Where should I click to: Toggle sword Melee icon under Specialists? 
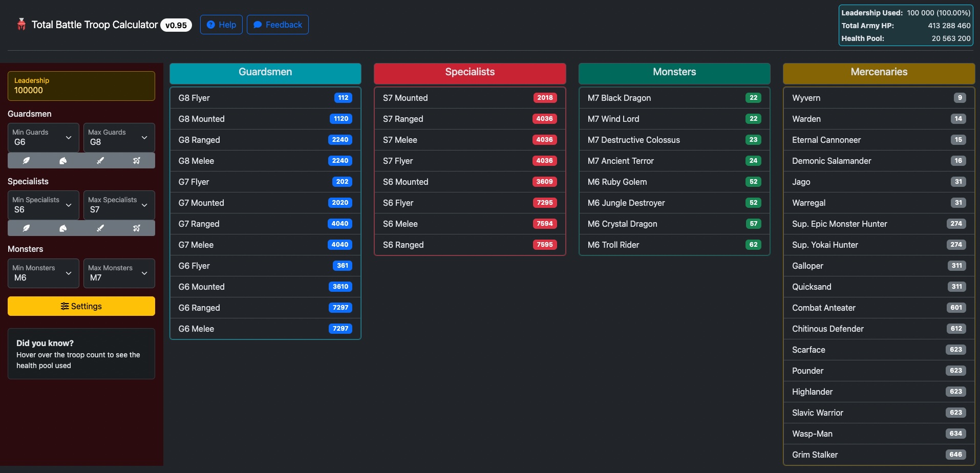point(100,228)
